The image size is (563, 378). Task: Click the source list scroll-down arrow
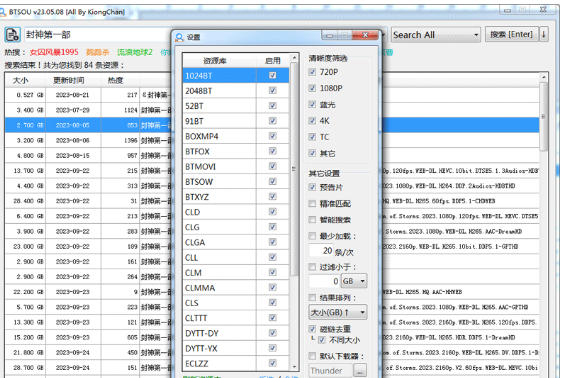294,367
